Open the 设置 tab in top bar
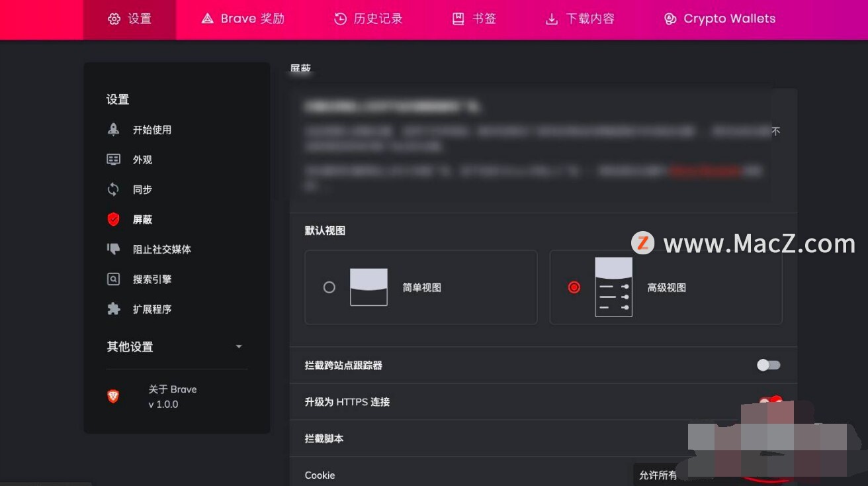868x486 pixels. [130, 19]
